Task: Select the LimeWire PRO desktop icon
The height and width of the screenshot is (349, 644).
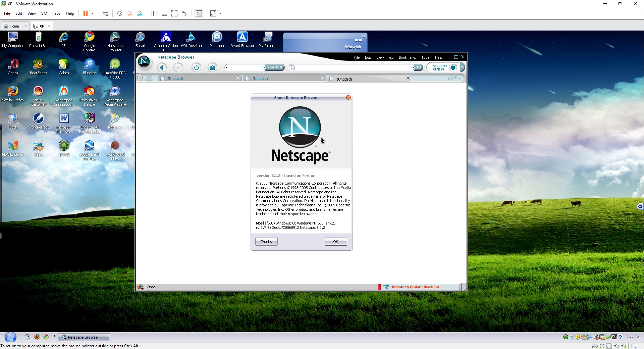Action: [115, 69]
